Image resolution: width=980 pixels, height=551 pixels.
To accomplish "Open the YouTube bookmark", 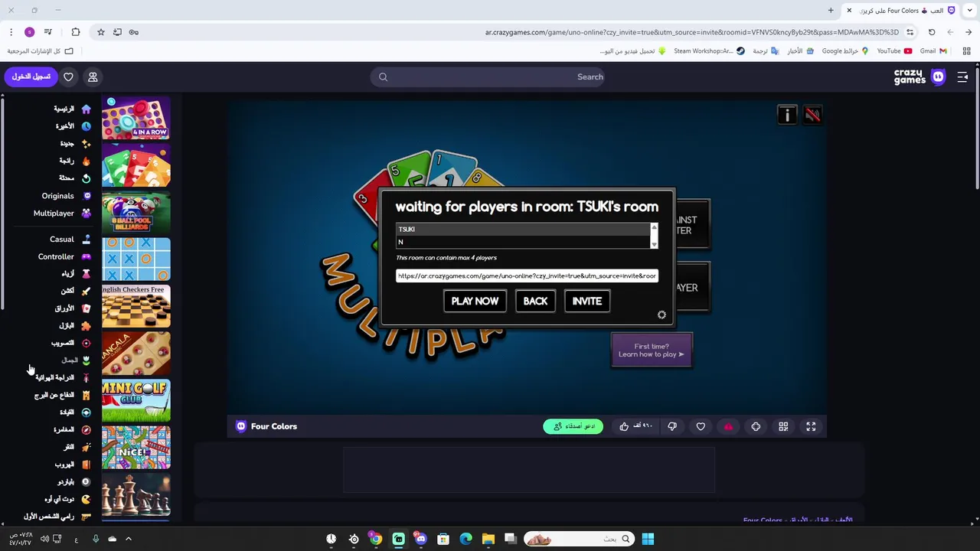I will point(894,51).
